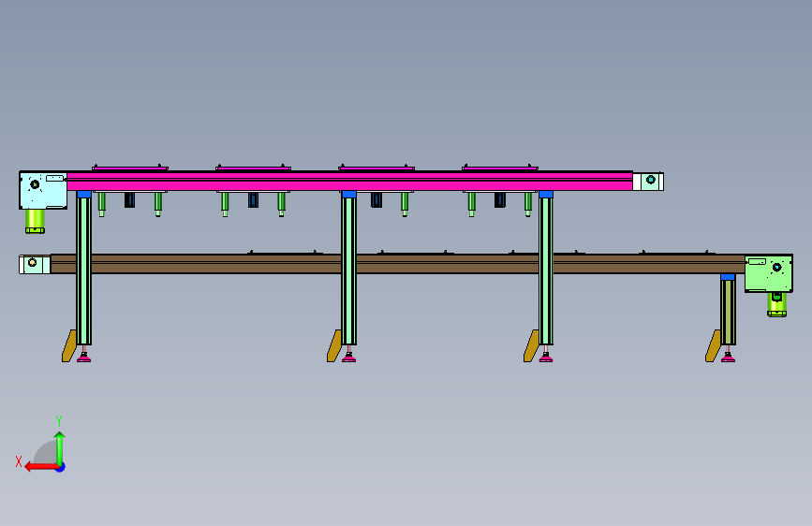This screenshot has width=812, height=526.
Task: Select the blue cap atop the middle leg
Action: [349, 194]
